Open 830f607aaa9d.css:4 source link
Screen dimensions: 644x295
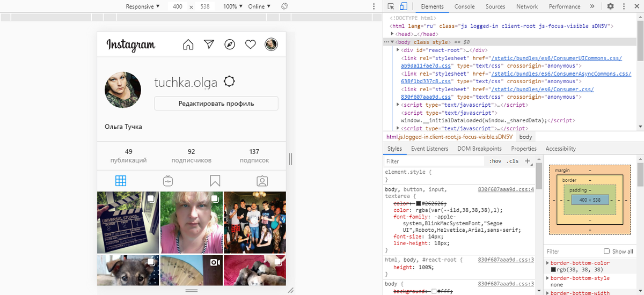(x=506, y=189)
